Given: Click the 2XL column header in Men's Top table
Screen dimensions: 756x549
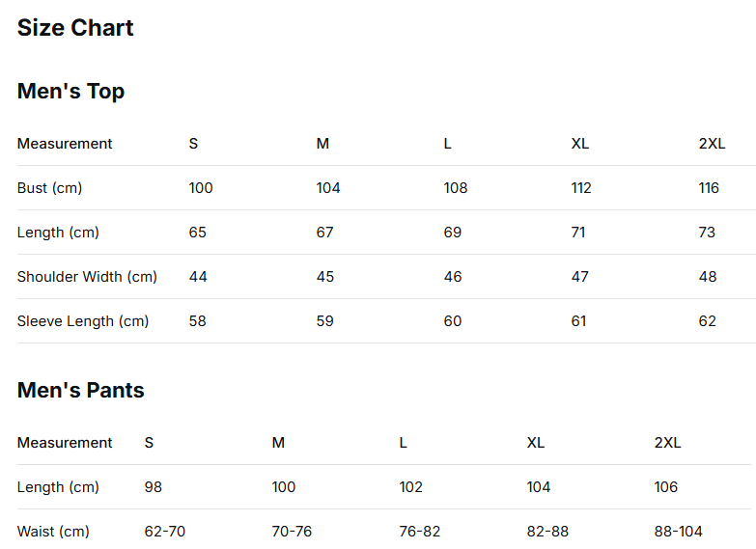Looking at the screenshot, I should coord(712,144).
